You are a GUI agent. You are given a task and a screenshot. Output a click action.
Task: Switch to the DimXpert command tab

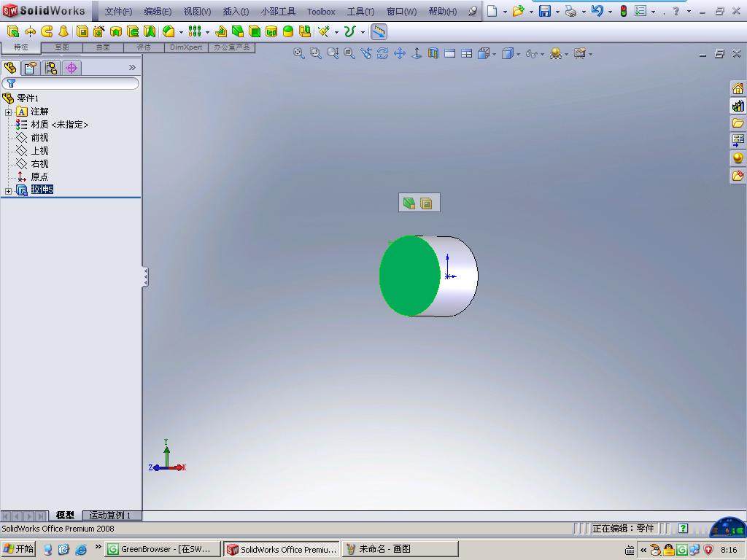(x=186, y=47)
